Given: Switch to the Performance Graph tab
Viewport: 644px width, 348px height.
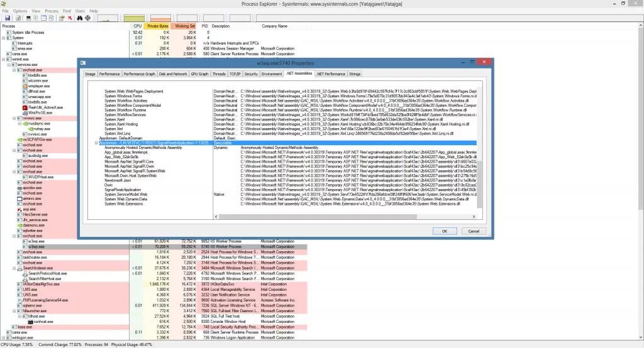Looking at the screenshot, I should point(139,74).
